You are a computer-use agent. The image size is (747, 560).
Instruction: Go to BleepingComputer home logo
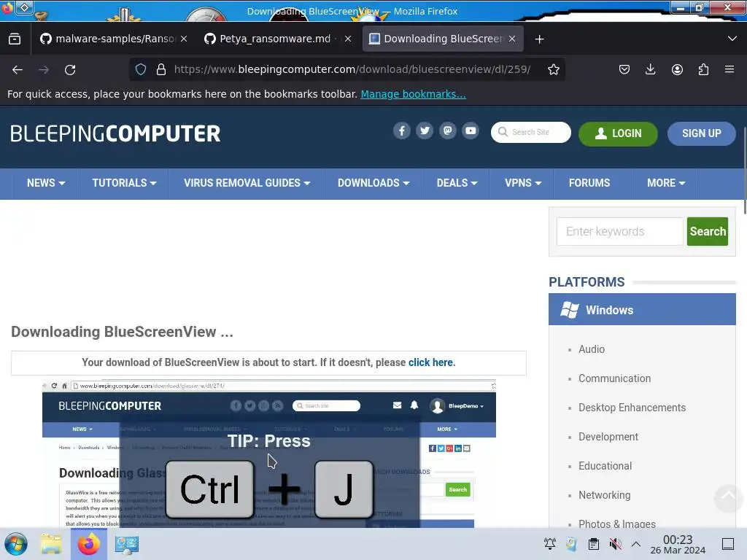115,134
